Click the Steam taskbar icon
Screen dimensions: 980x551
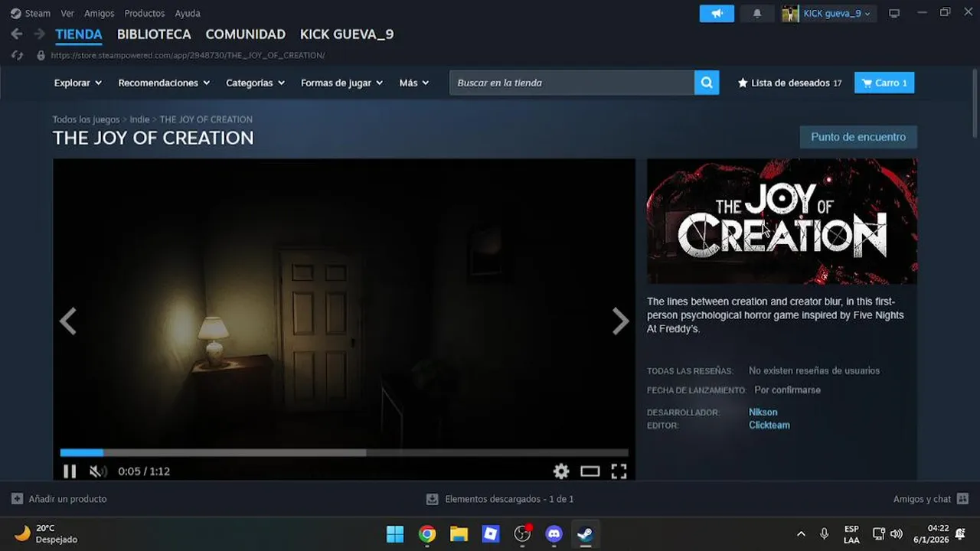(586, 533)
